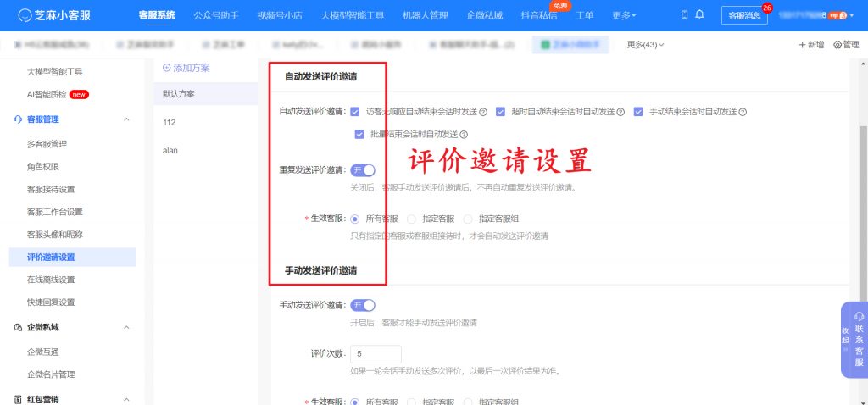The width and height of the screenshot is (868, 405).
Task: Click the 添加方案 plus icon
Action: pyautogui.click(x=166, y=68)
